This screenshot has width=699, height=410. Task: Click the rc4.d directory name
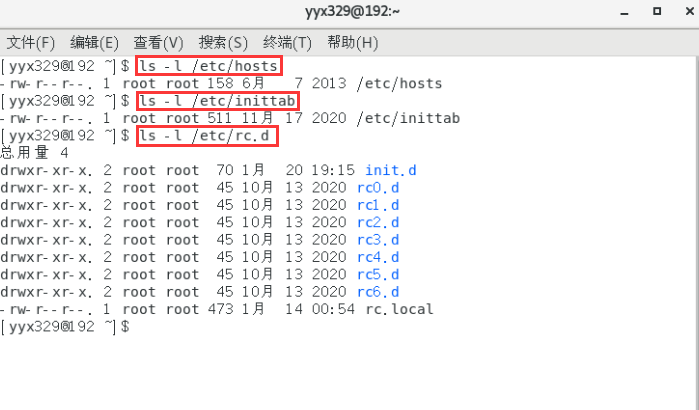[x=378, y=257]
